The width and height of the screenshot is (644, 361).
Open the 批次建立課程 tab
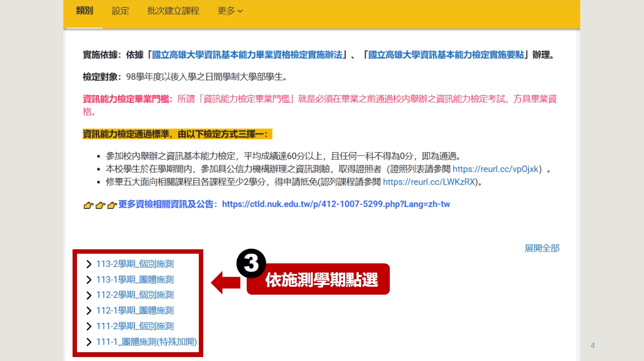pyautogui.click(x=173, y=11)
